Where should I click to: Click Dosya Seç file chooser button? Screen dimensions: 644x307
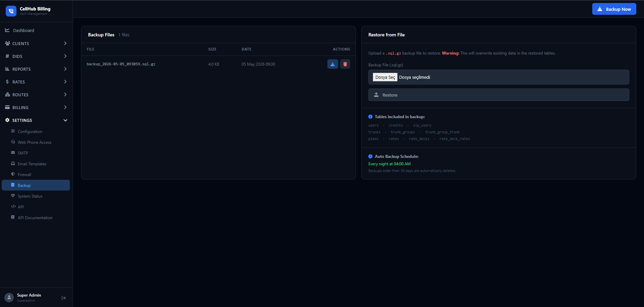tap(385, 77)
